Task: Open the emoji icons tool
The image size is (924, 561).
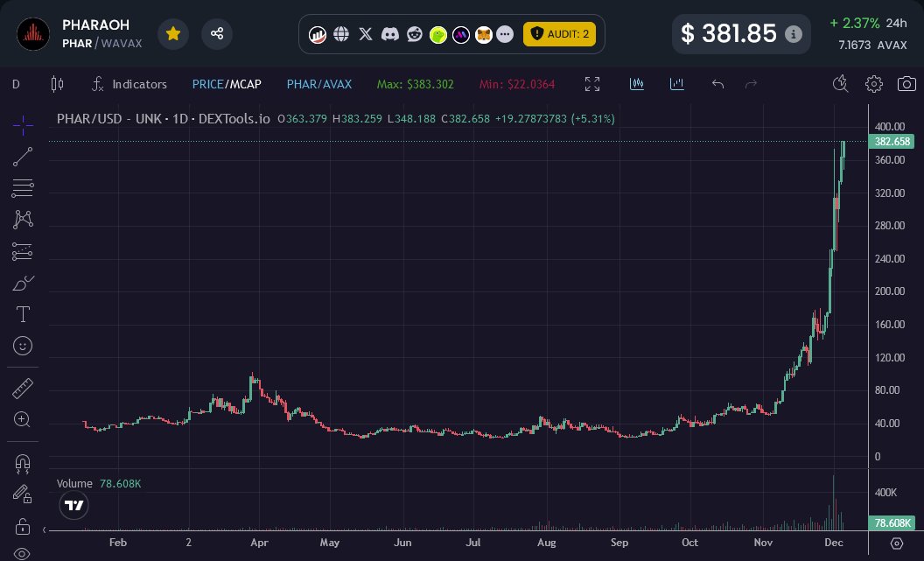Action: 23,346
